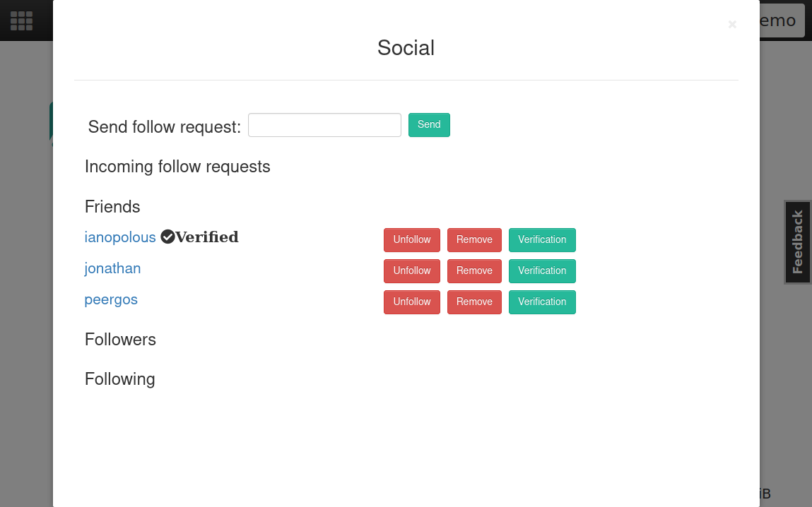Open ianopolous profile link

coord(120,237)
